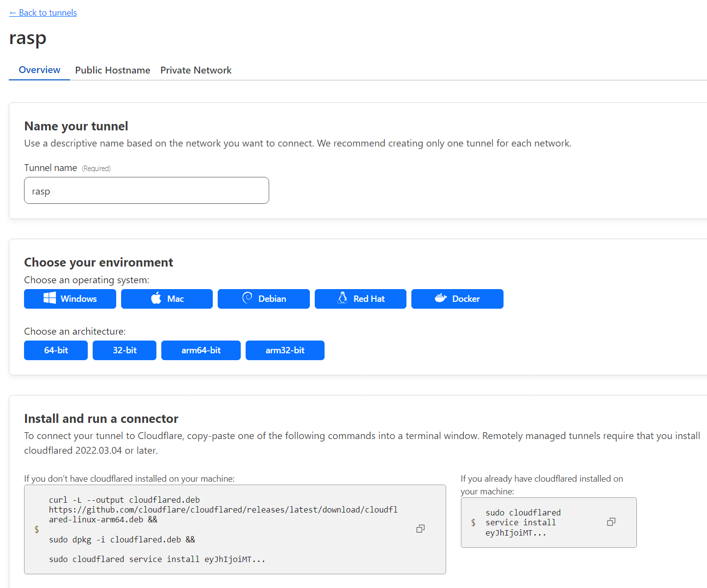Click the Docker whale icon
This screenshot has width=707, height=588.
pyautogui.click(x=440, y=298)
